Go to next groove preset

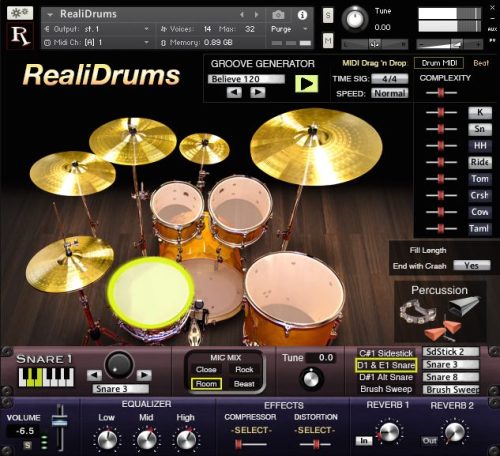point(258,92)
